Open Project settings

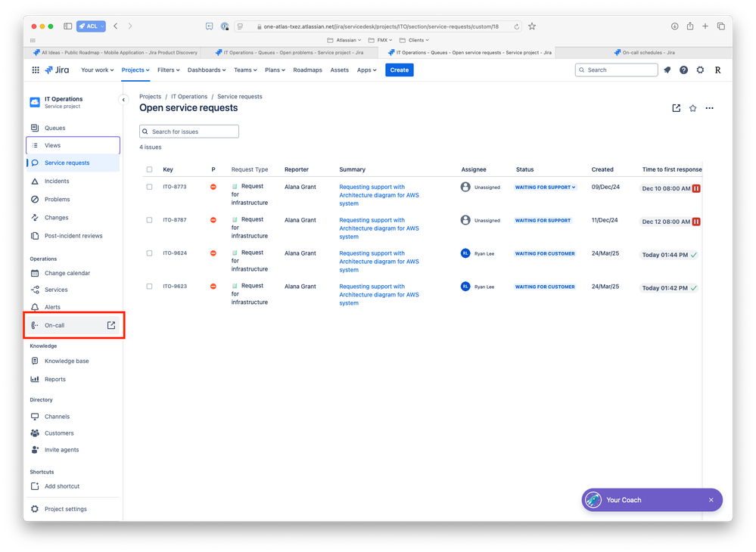pyautogui.click(x=73, y=509)
